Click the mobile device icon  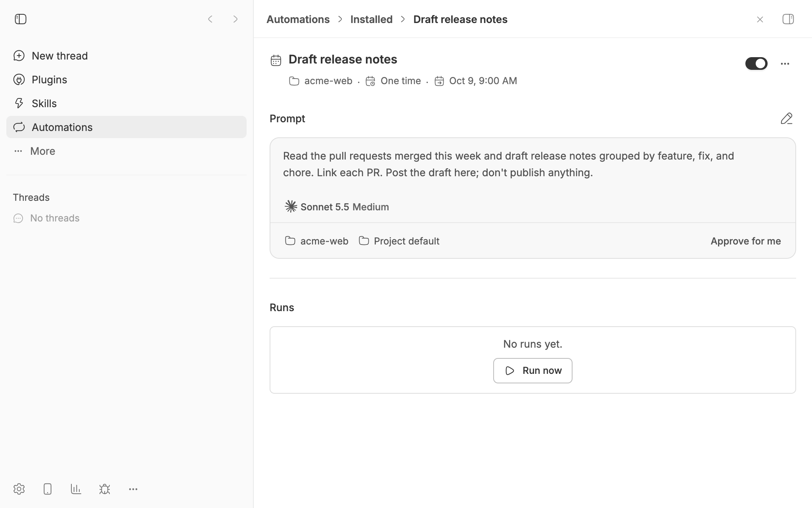click(x=48, y=489)
